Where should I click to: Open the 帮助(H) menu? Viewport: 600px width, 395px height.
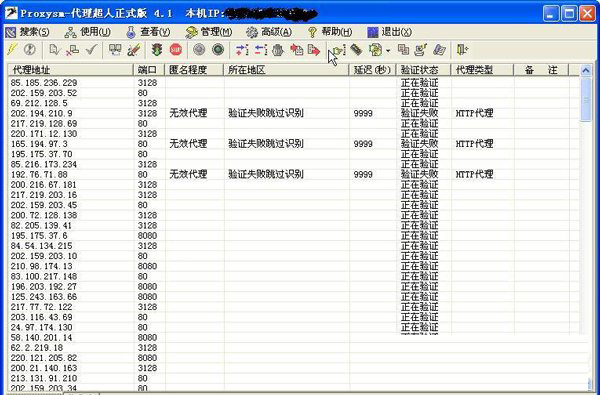330,32
